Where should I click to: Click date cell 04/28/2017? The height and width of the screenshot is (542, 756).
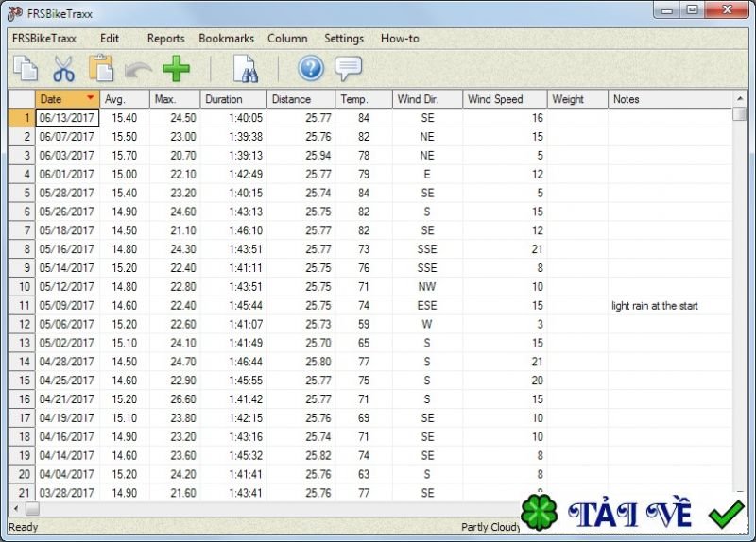[67, 362]
